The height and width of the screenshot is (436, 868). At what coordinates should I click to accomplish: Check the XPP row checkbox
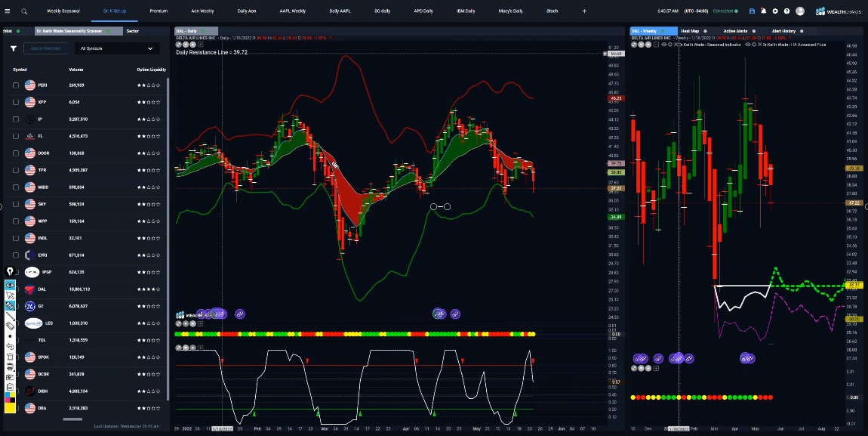pyautogui.click(x=16, y=103)
